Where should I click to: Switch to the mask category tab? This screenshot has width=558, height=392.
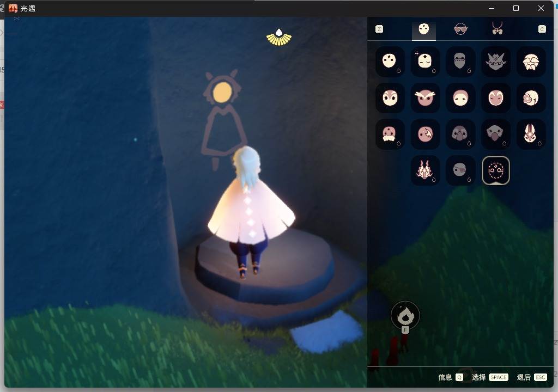coord(424,29)
